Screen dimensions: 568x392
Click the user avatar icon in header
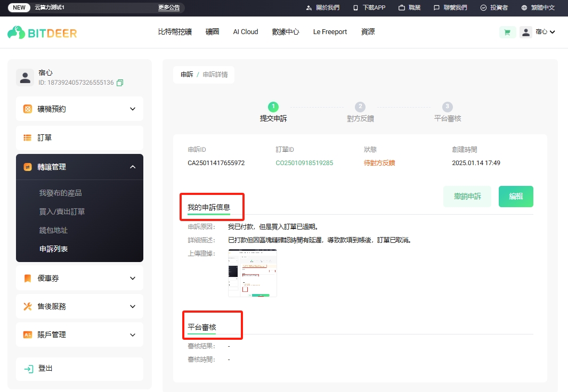[x=525, y=32]
